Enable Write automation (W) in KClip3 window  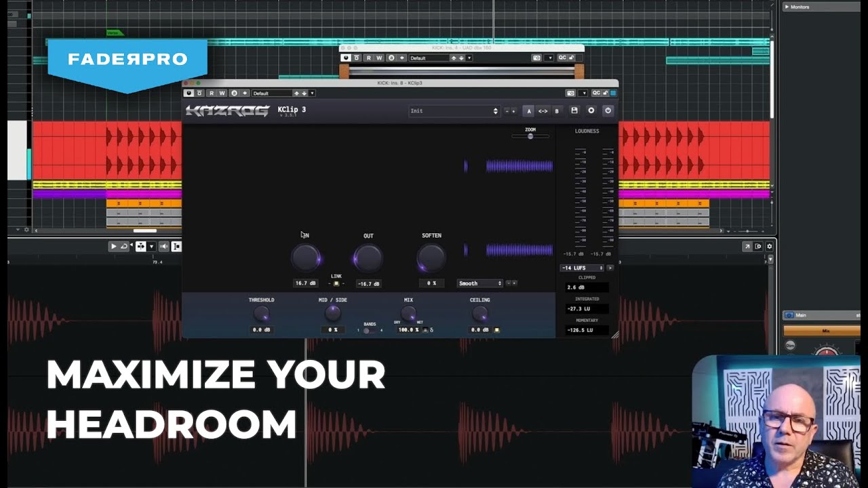point(222,93)
